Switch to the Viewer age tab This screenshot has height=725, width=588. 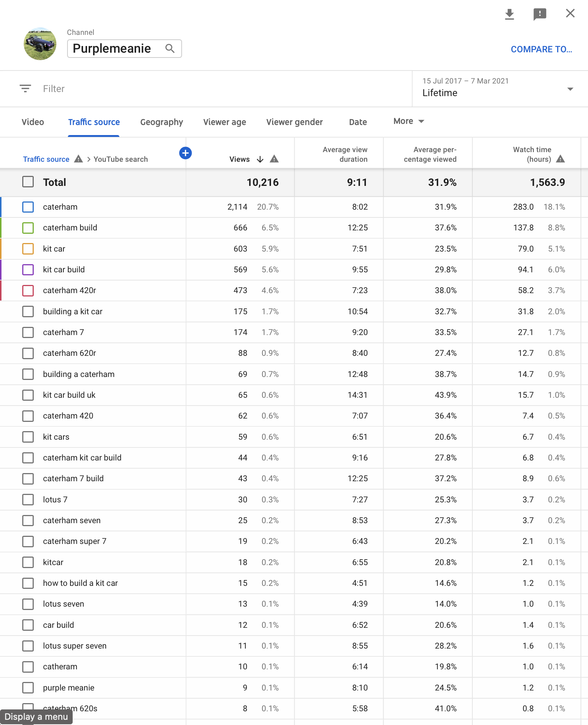pyautogui.click(x=225, y=122)
